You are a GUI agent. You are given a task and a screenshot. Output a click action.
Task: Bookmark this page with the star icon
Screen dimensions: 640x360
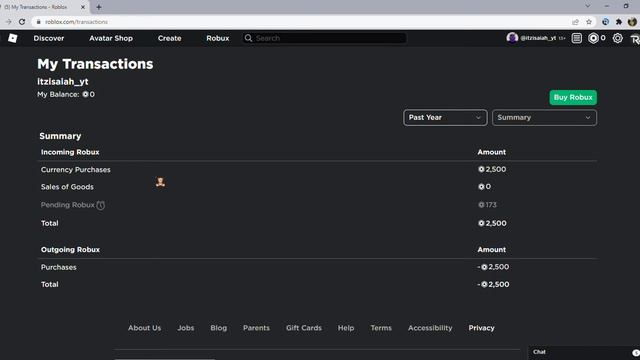(x=589, y=22)
